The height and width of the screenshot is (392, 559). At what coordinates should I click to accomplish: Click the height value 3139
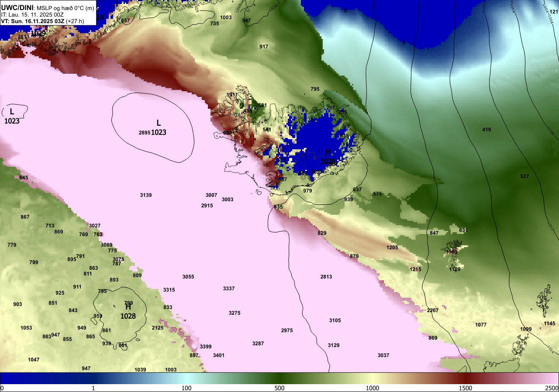coord(146,195)
